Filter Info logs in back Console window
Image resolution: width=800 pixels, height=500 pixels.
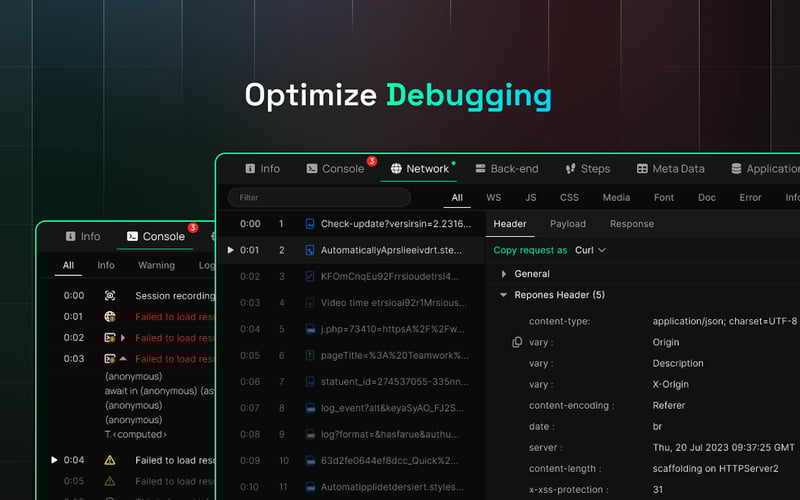pos(106,265)
